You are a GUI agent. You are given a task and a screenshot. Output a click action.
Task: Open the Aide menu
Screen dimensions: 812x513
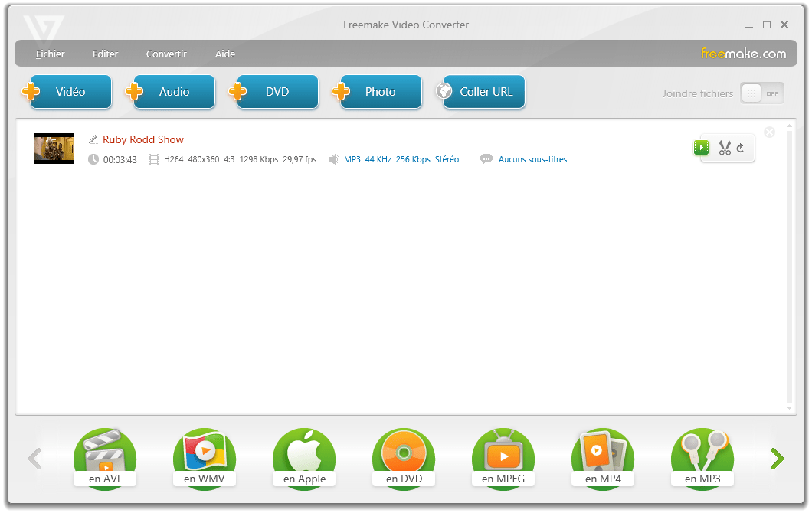click(224, 54)
